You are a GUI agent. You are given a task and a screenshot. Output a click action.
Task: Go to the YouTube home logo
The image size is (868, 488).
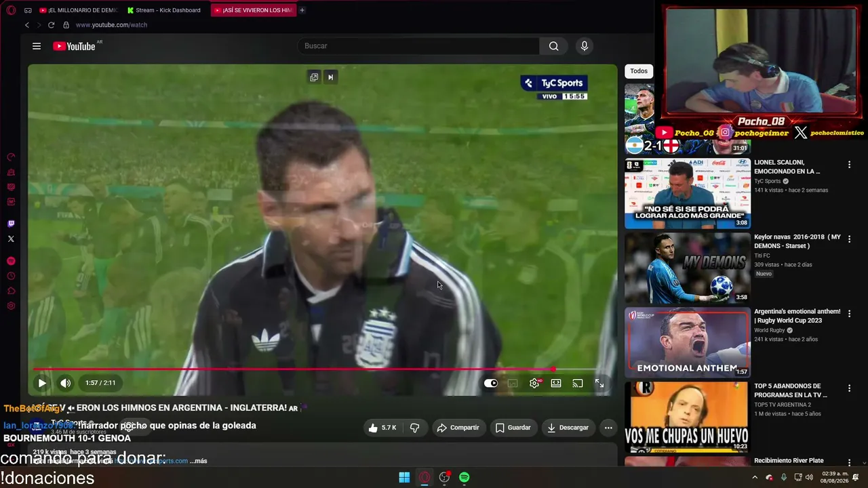[x=74, y=46]
